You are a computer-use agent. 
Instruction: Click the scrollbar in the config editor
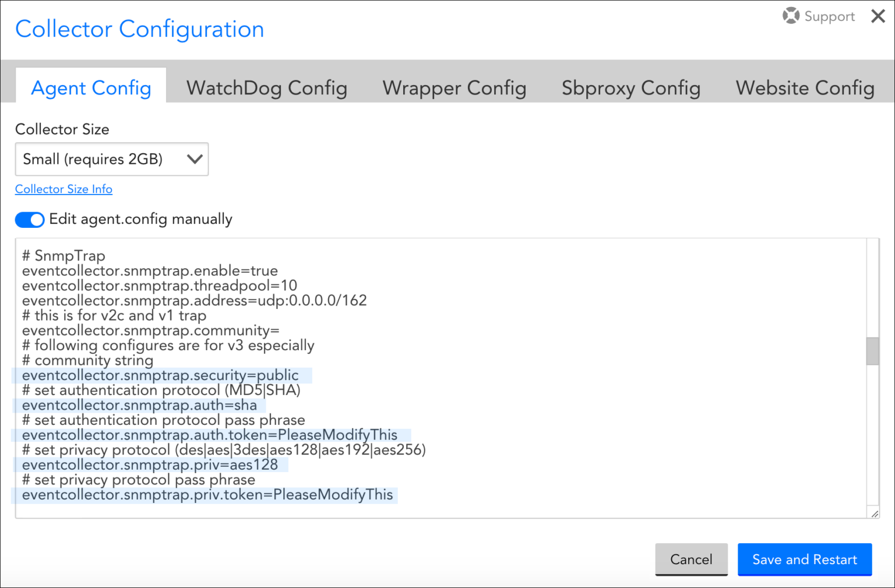coord(873,350)
